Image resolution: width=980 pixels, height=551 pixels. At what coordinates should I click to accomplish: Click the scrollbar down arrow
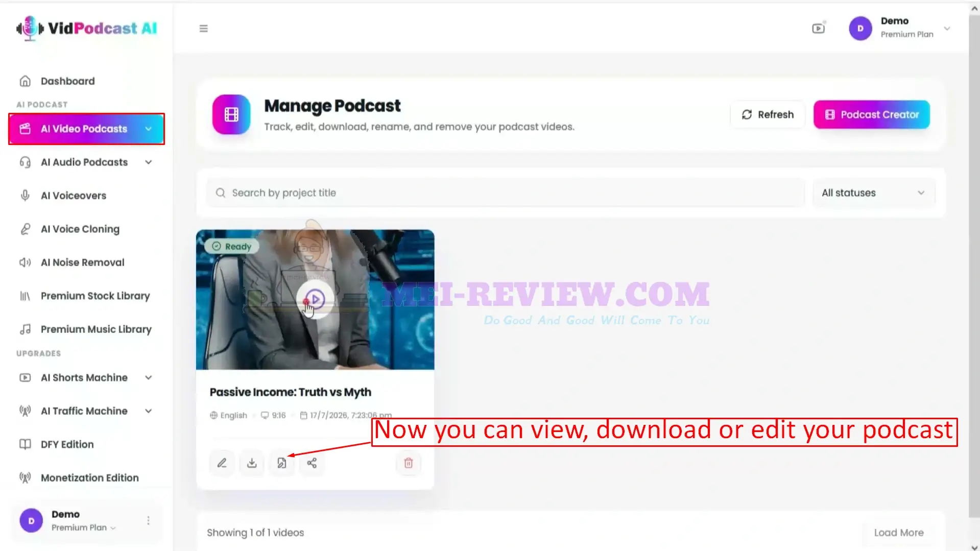coord(974,547)
